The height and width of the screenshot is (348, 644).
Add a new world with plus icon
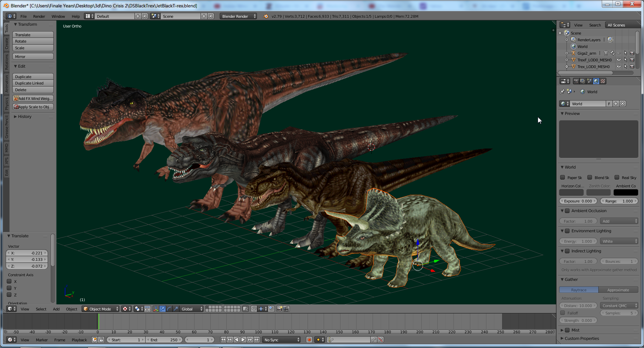(x=616, y=104)
